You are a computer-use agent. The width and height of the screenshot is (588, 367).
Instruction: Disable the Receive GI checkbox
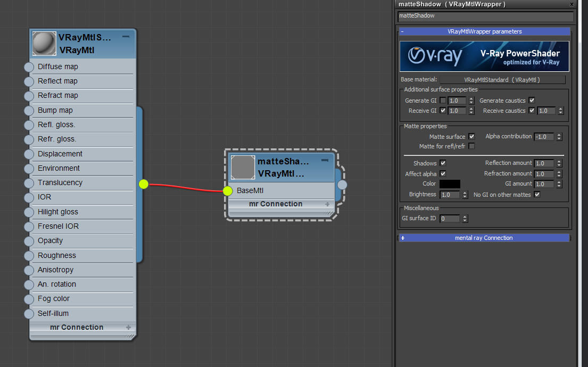pyautogui.click(x=443, y=111)
